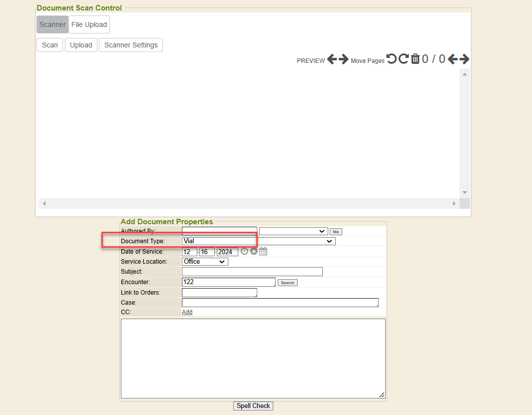This screenshot has width=532, height=415.
Task: Select the Scanner tab
Action: [x=52, y=24]
